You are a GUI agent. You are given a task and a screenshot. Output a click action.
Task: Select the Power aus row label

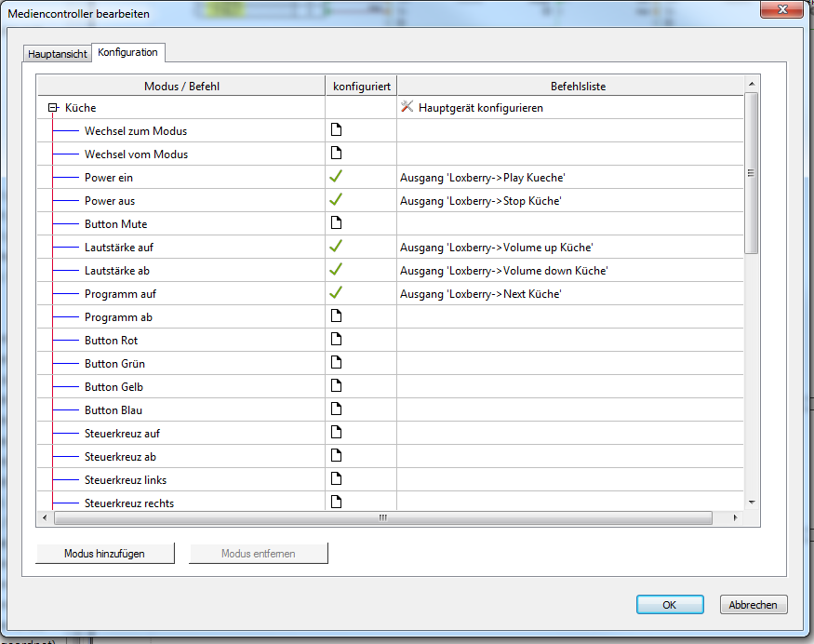(110, 201)
